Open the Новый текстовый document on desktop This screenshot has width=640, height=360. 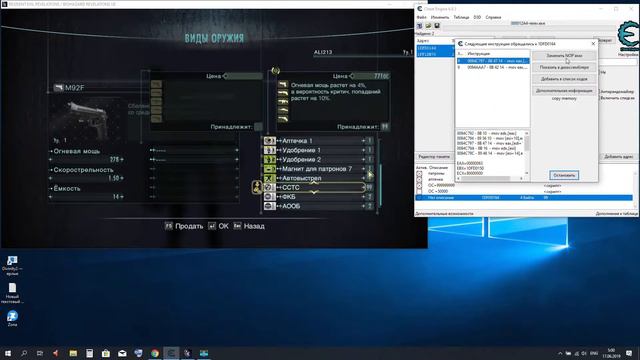[x=12, y=293]
